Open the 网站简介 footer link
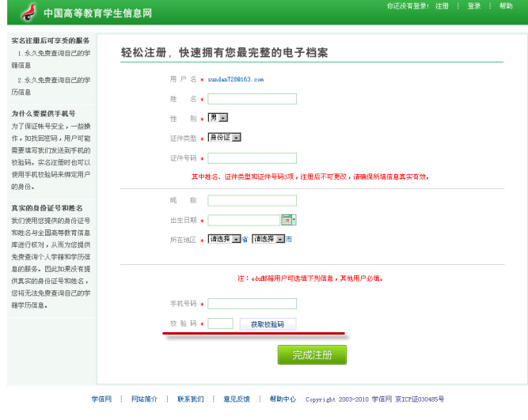Viewport: 528px width, 420px height. tap(144, 399)
